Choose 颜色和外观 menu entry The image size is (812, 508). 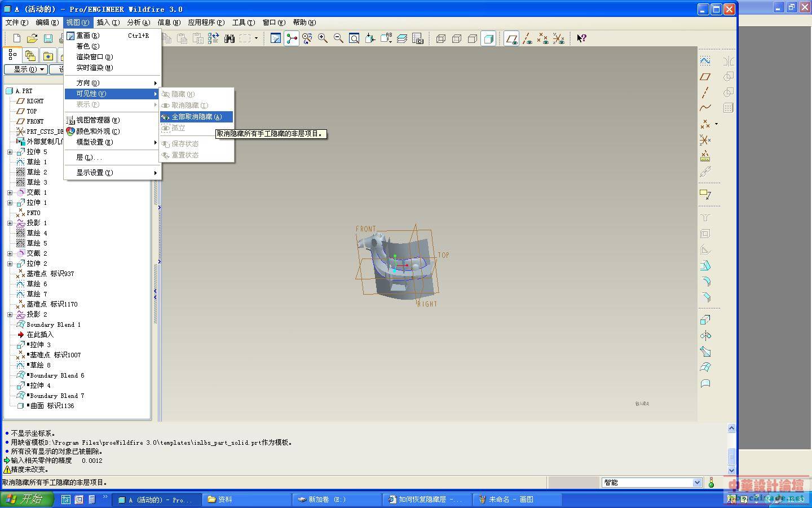coord(113,131)
